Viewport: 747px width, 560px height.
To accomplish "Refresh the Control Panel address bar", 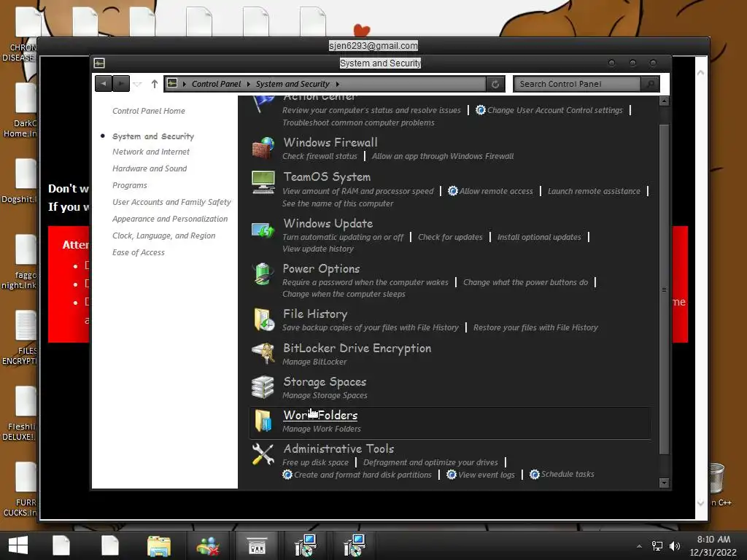I will [495, 85].
